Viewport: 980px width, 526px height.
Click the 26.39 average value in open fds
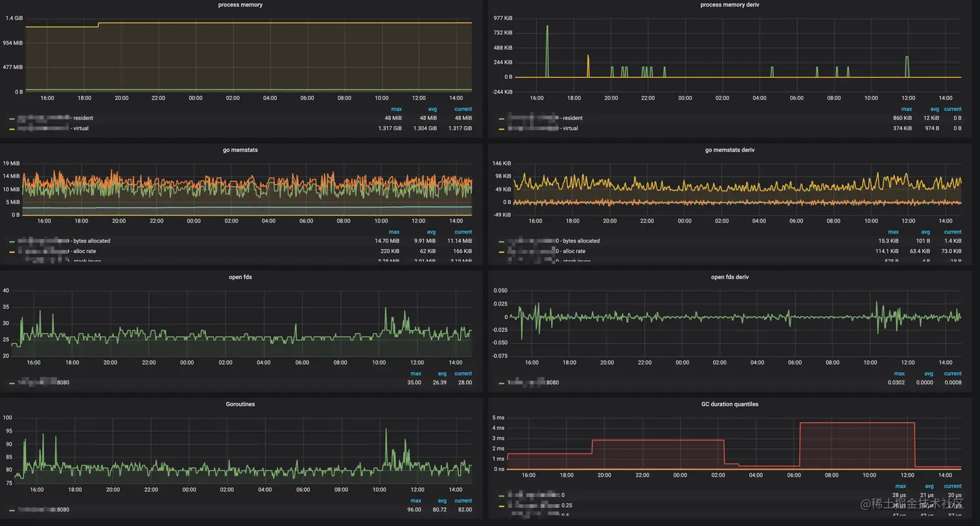[439, 383]
